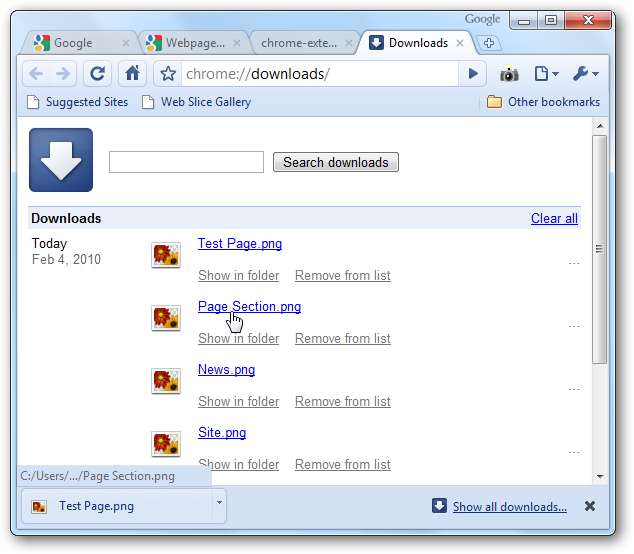
Task: Close the Google tab
Action: tap(126, 43)
